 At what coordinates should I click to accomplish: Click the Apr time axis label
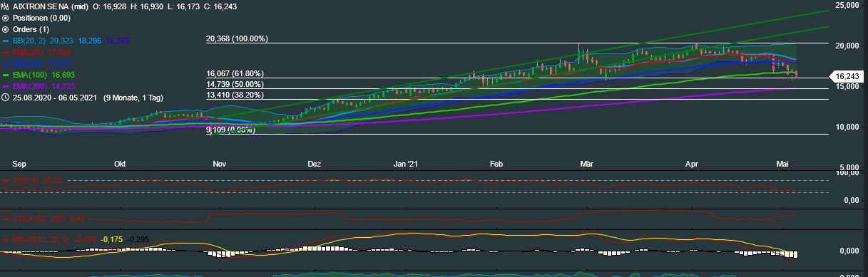coord(692,164)
